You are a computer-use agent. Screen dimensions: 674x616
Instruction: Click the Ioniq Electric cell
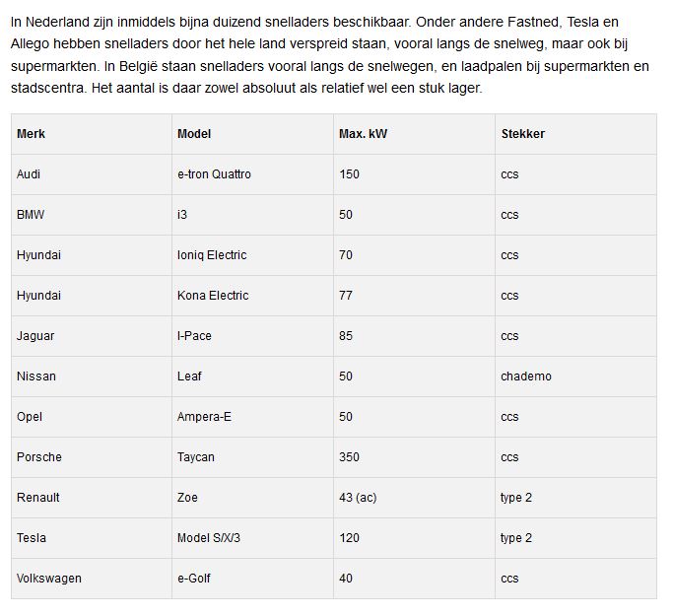coord(212,255)
